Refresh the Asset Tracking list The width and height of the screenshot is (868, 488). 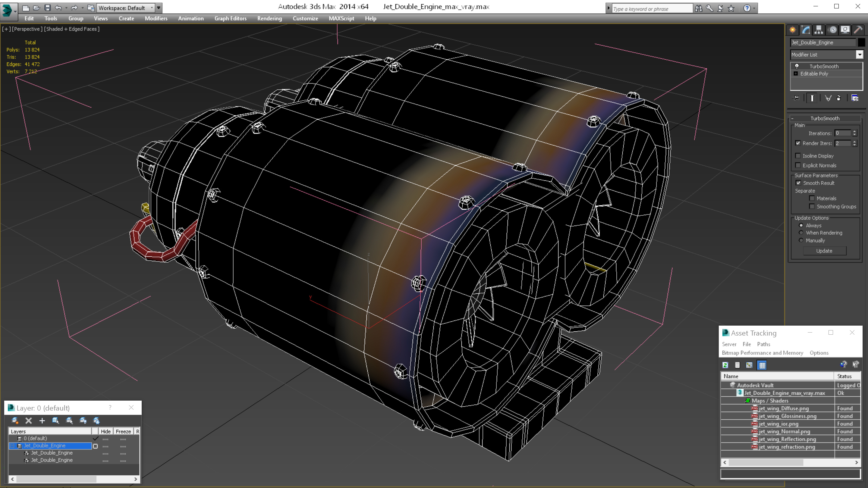click(725, 365)
